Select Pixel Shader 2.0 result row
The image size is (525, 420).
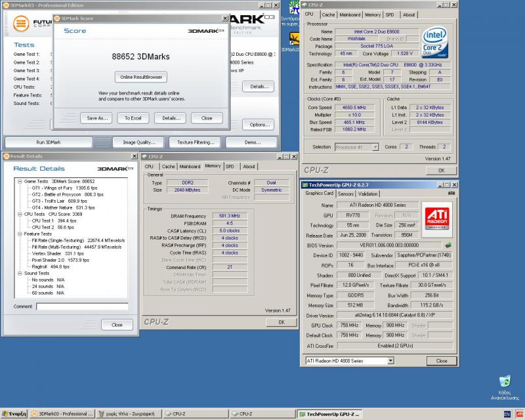coord(60,260)
